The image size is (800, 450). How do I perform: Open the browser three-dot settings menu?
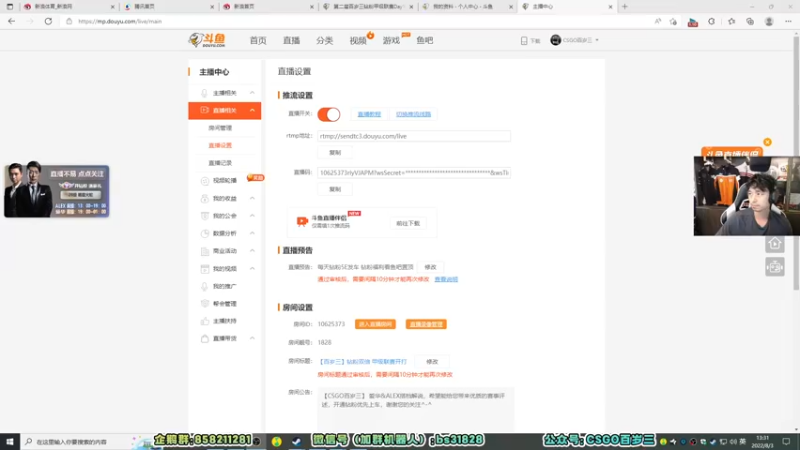(x=788, y=21)
